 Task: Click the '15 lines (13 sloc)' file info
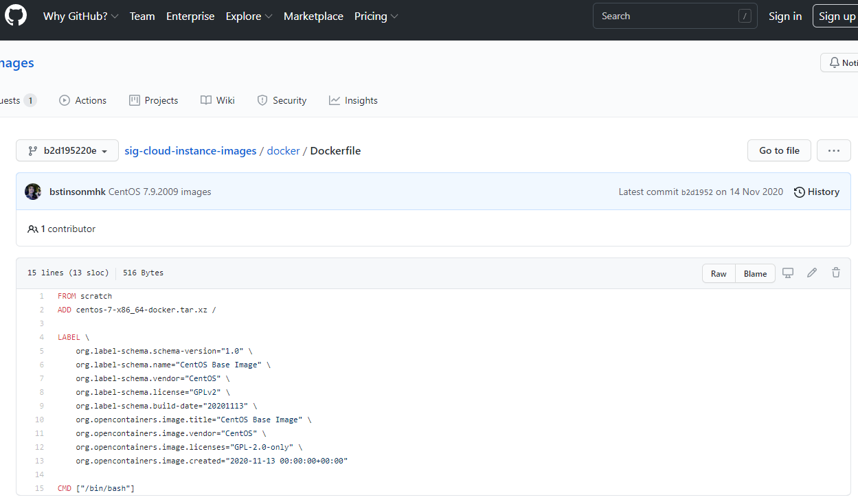[x=68, y=273]
